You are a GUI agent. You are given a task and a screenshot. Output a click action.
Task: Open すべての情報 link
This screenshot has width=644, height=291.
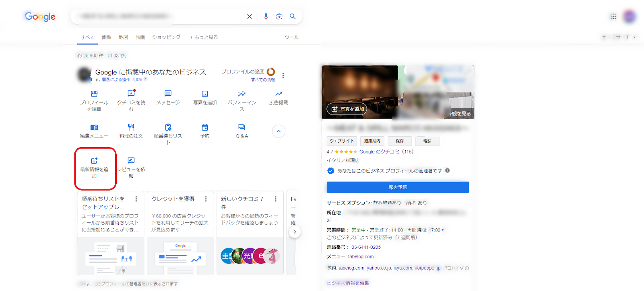tap(263, 80)
